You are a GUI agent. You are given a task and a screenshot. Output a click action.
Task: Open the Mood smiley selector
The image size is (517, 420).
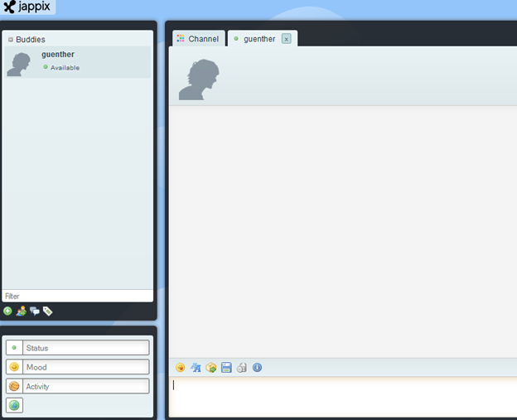point(14,367)
